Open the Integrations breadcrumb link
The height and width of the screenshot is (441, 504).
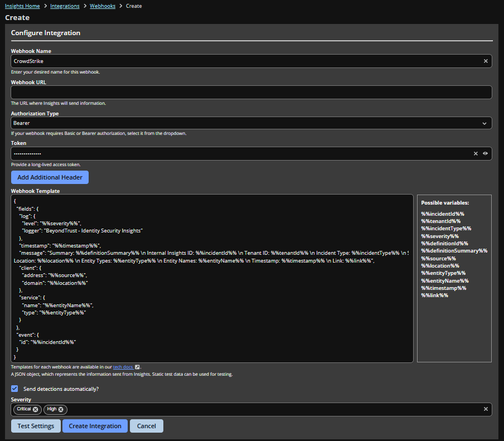(65, 6)
